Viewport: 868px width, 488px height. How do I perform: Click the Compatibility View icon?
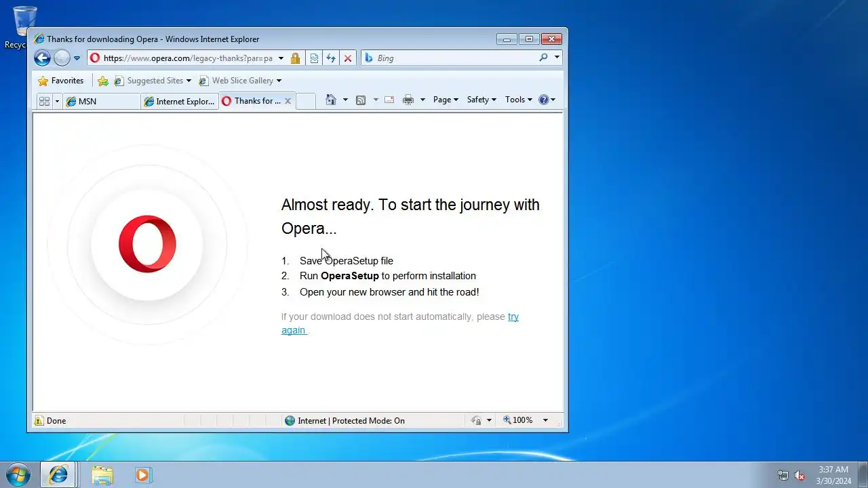pyautogui.click(x=314, y=58)
